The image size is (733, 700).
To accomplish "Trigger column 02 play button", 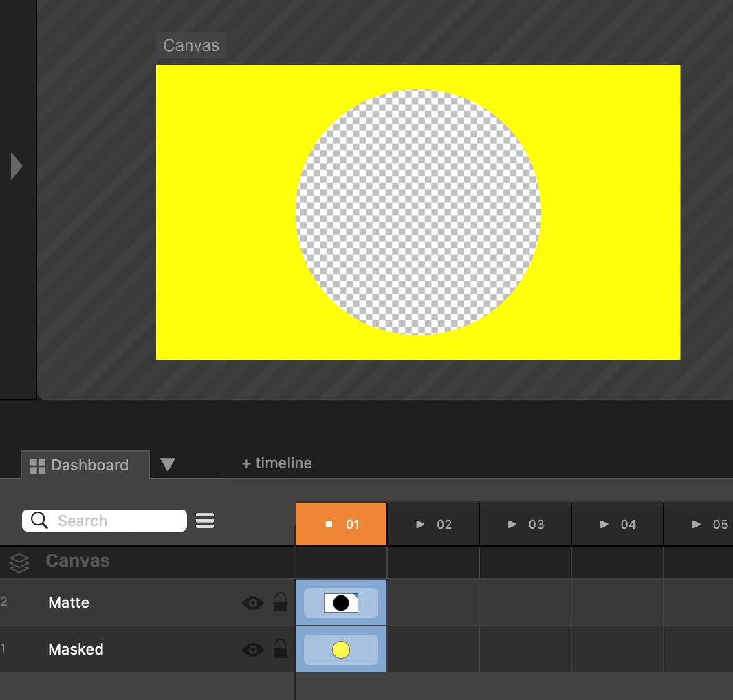I will (421, 525).
